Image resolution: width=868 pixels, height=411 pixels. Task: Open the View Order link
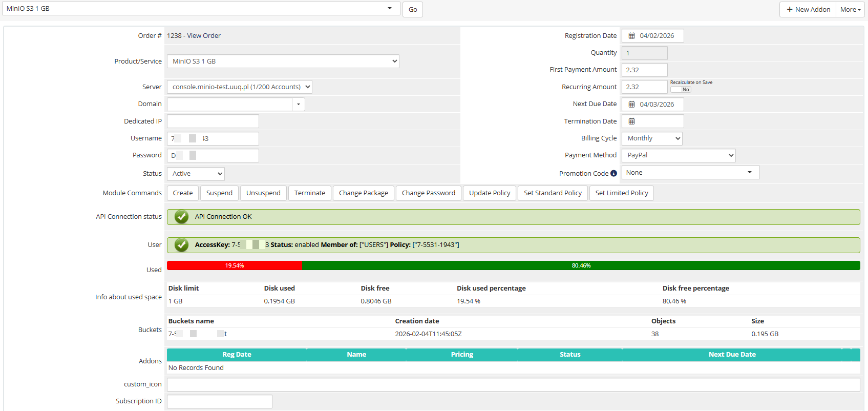tap(204, 36)
